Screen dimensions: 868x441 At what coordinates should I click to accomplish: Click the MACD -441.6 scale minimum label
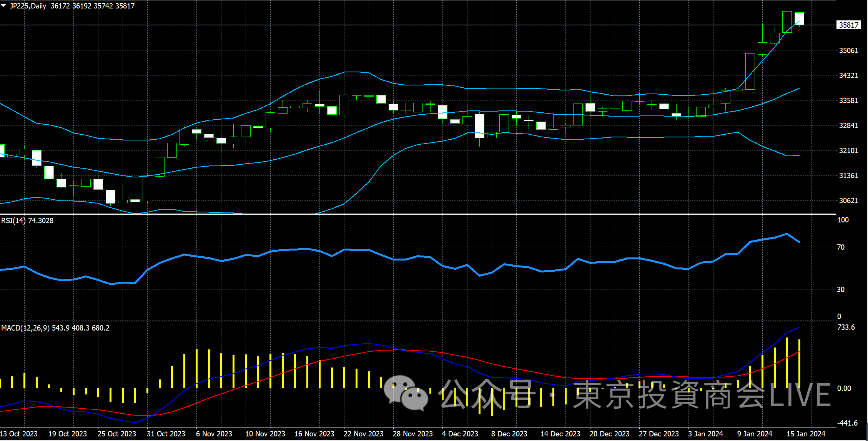(x=847, y=423)
